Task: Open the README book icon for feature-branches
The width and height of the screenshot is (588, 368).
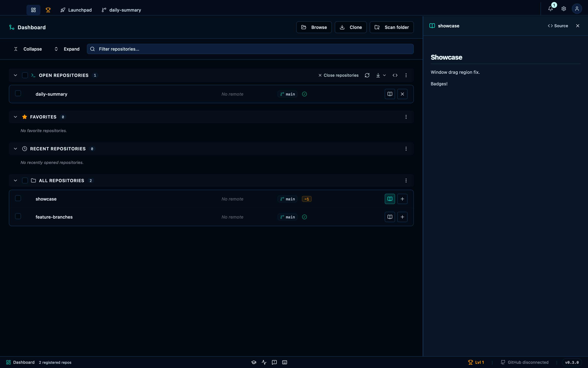Action: click(x=390, y=217)
